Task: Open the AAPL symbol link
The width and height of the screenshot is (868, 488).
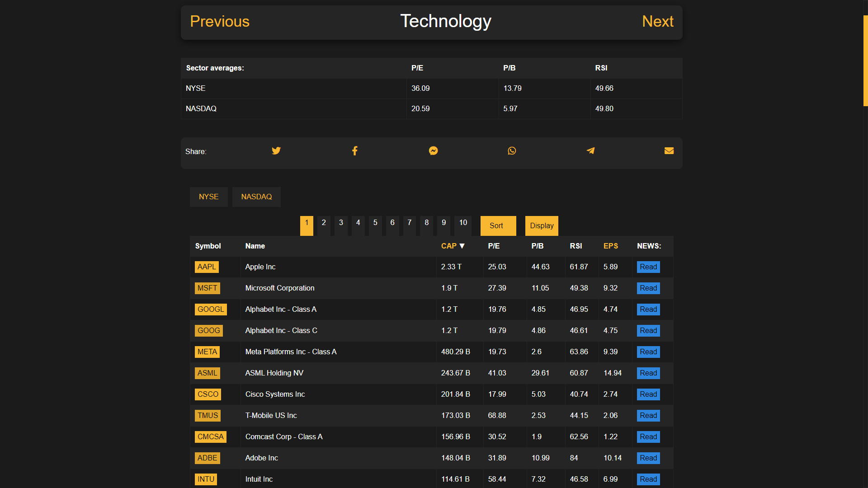Action: click(207, 267)
